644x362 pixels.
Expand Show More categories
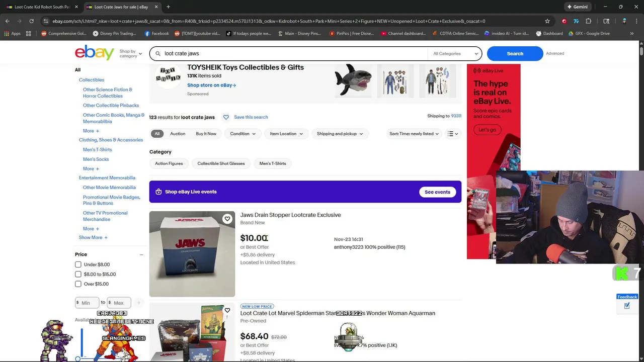click(93, 237)
